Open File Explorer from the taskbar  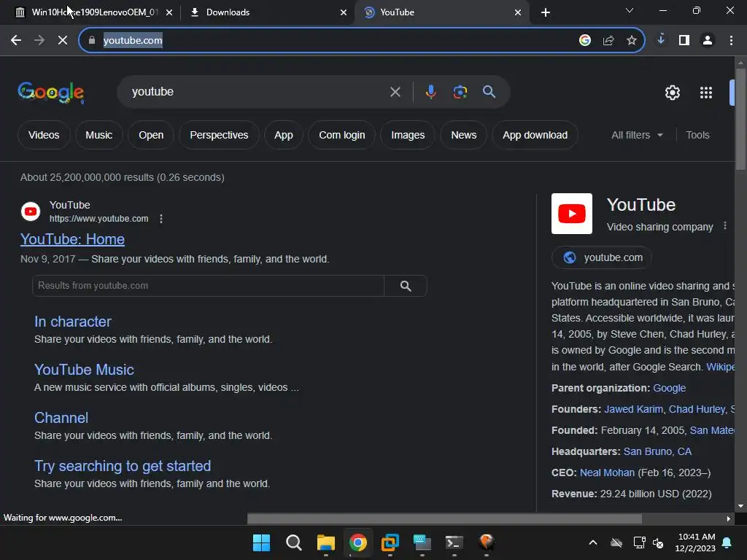tap(326, 542)
